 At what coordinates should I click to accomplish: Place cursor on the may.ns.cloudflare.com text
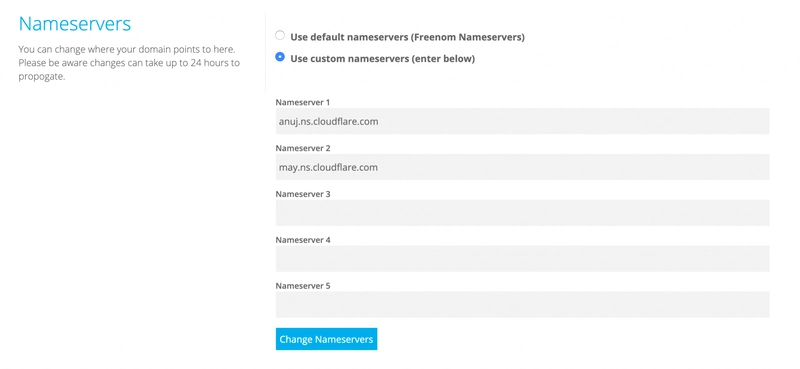tap(328, 167)
